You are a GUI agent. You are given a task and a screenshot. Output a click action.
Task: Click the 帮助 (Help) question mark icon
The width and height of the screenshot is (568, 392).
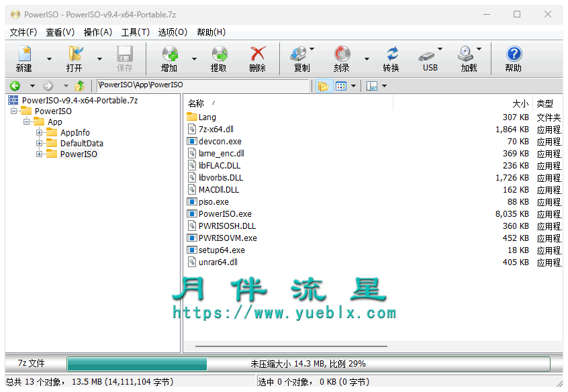[x=514, y=54]
